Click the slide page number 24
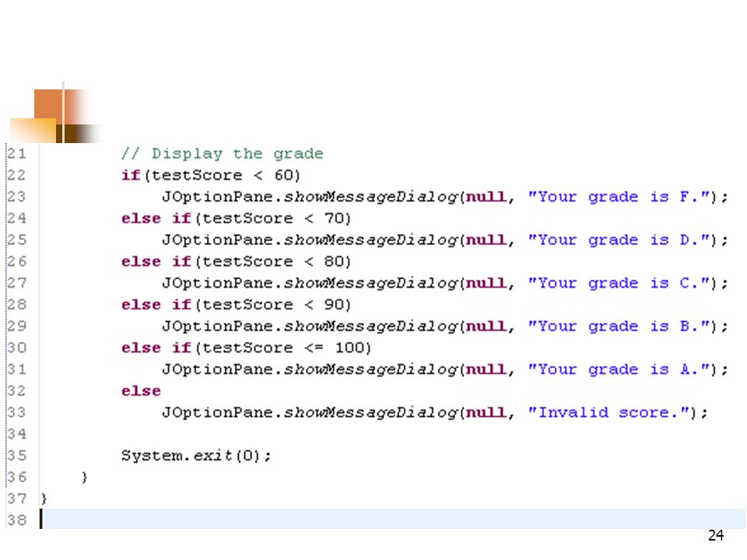The width and height of the screenshot is (747, 560). [716, 536]
